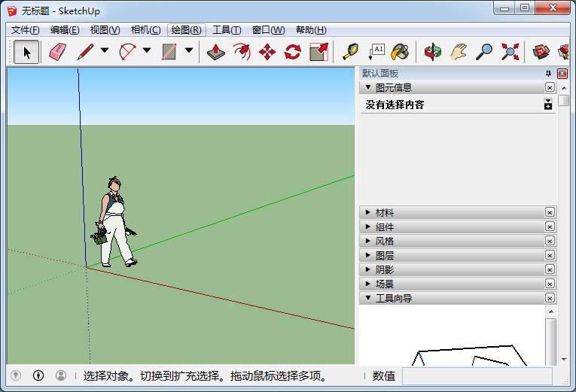
Task: Activate the Arc tool
Action: point(128,52)
